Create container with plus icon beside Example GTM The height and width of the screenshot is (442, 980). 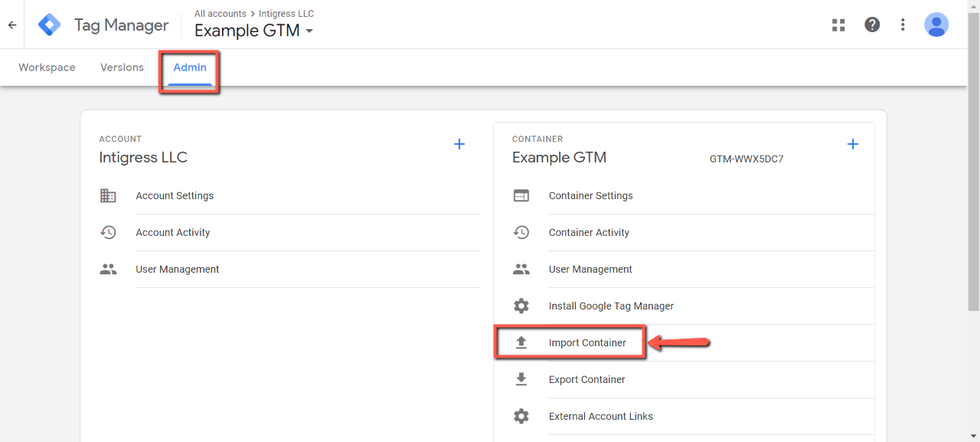click(x=853, y=144)
